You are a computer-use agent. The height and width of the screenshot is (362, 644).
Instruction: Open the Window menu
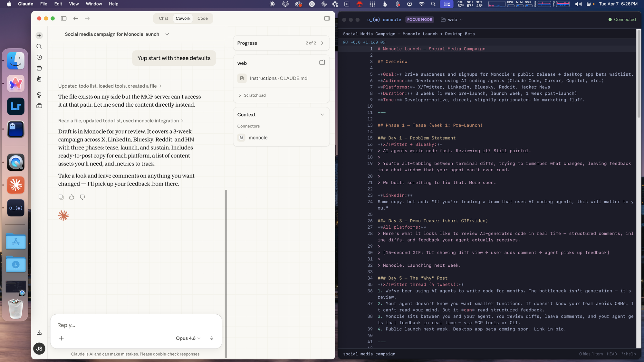click(x=94, y=4)
